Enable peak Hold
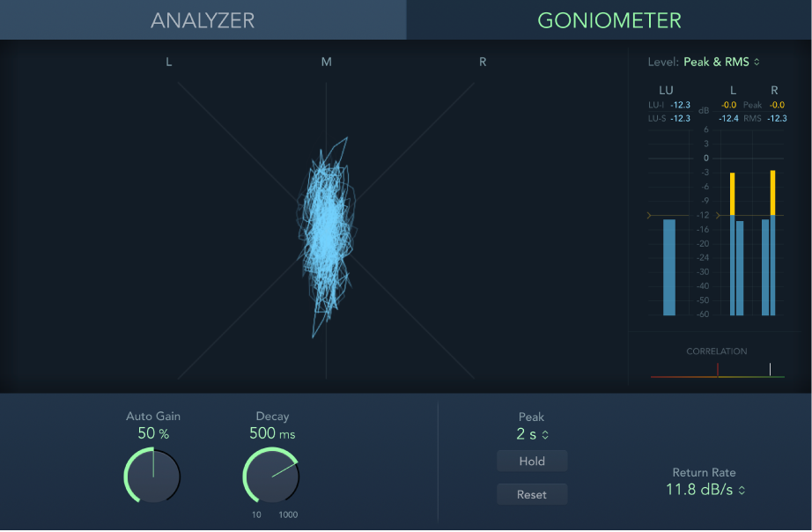Image resolution: width=812 pixels, height=532 pixels. pos(531,461)
